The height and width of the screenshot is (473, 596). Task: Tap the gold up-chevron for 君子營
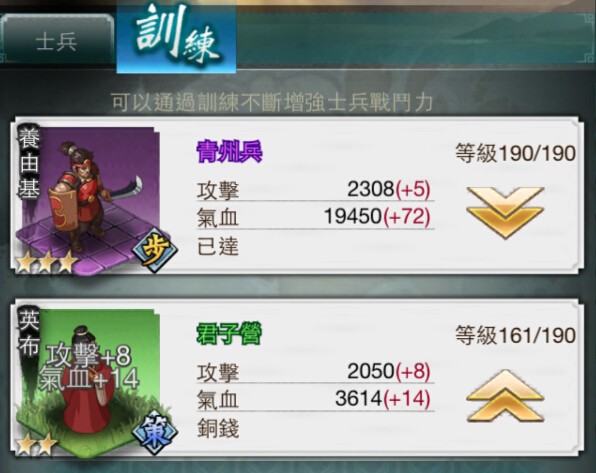(x=505, y=396)
